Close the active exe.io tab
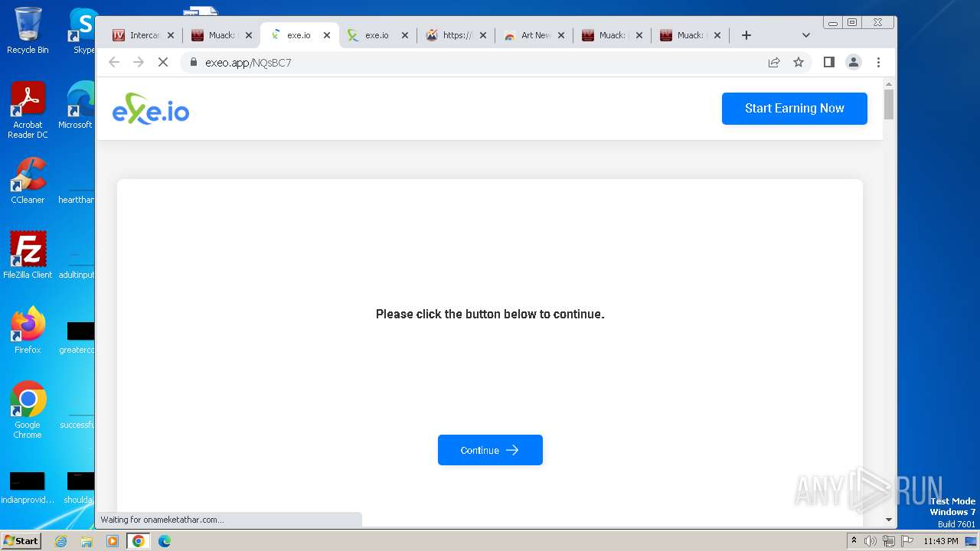Image resolution: width=980 pixels, height=551 pixels. (x=327, y=35)
